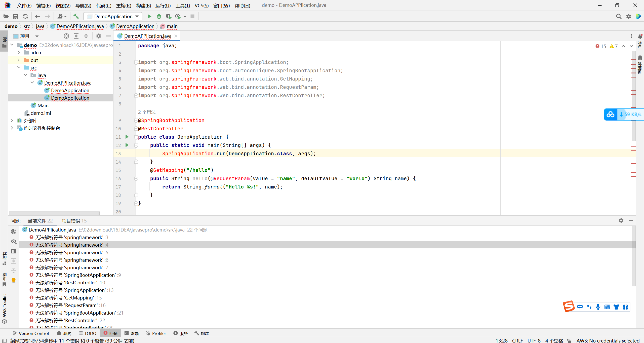Screen dimensions: 644x343
Task: Click the Build project hammer icon
Action: [x=76, y=16]
